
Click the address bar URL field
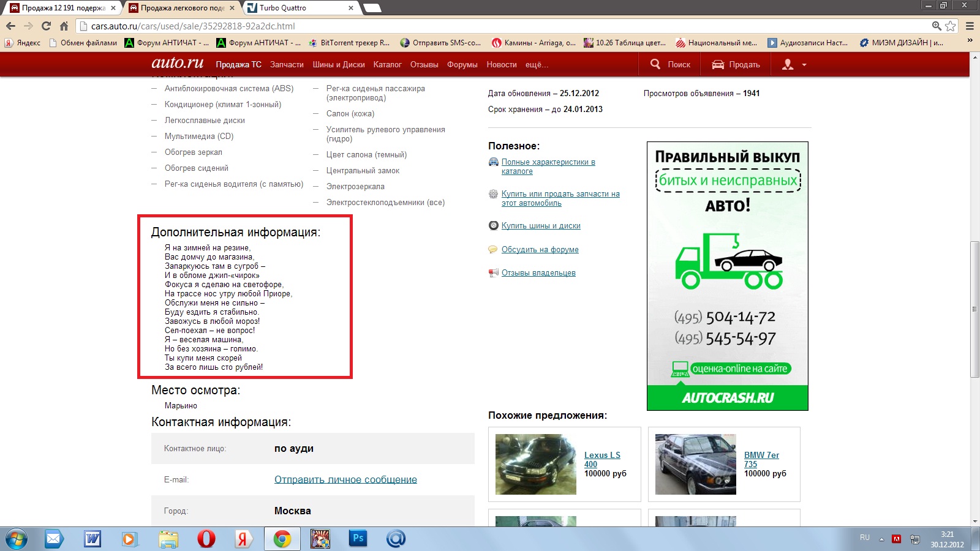[490, 26]
